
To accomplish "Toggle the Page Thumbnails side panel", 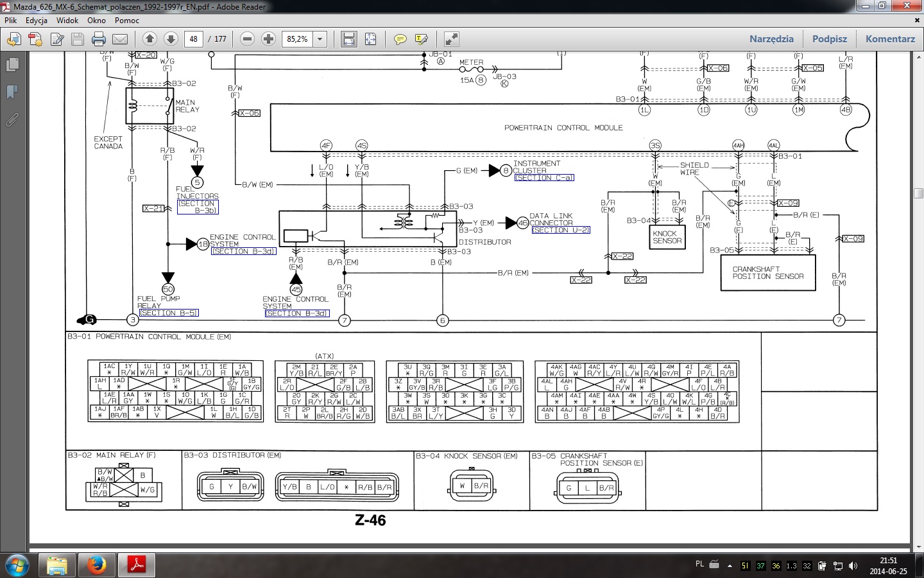I will (12, 65).
